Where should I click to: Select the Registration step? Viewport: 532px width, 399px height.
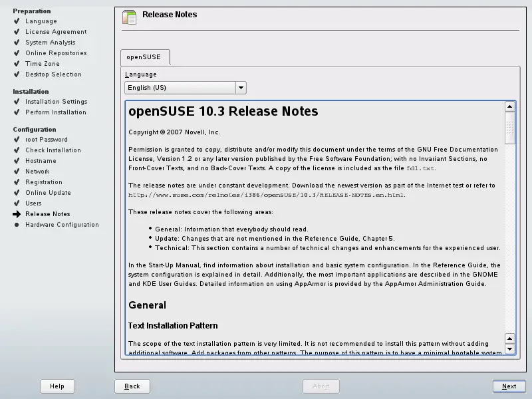(44, 182)
